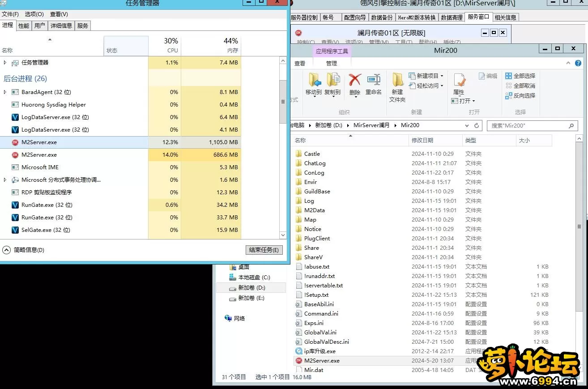This screenshot has width=588, height=389.
Task: Open the address bar history dropdown arrow
Action: (x=467, y=126)
